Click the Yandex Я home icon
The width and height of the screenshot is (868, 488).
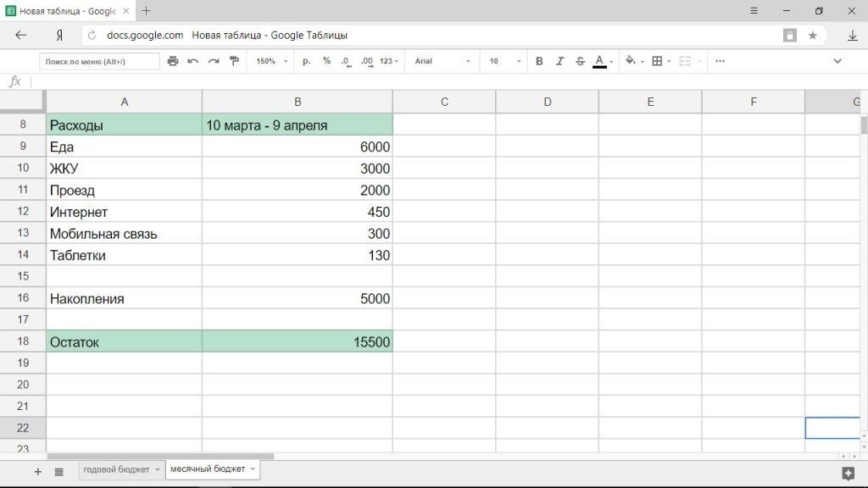tap(59, 36)
